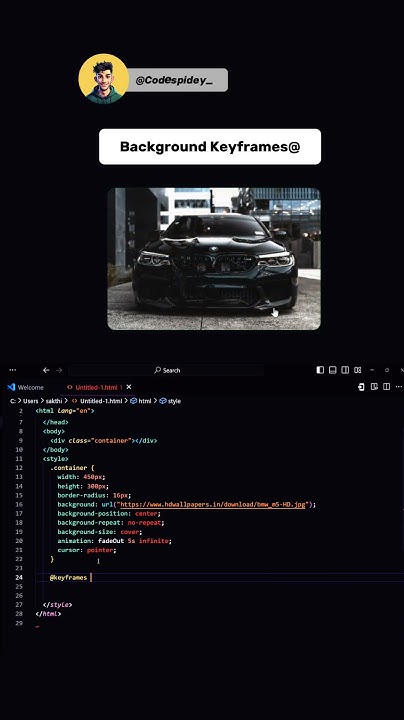Click the @Codespidey_ profile avatar
The width and height of the screenshot is (404, 720).
tap(104, 79)
